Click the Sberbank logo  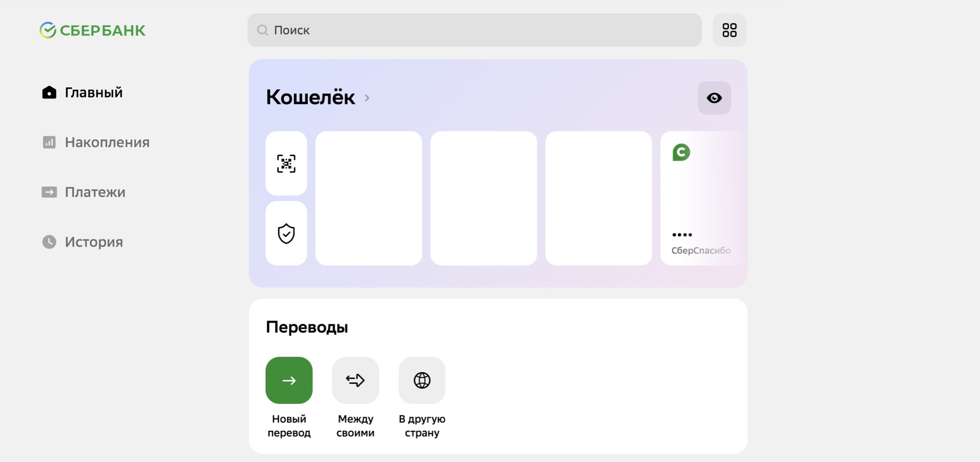click(92, 31)
